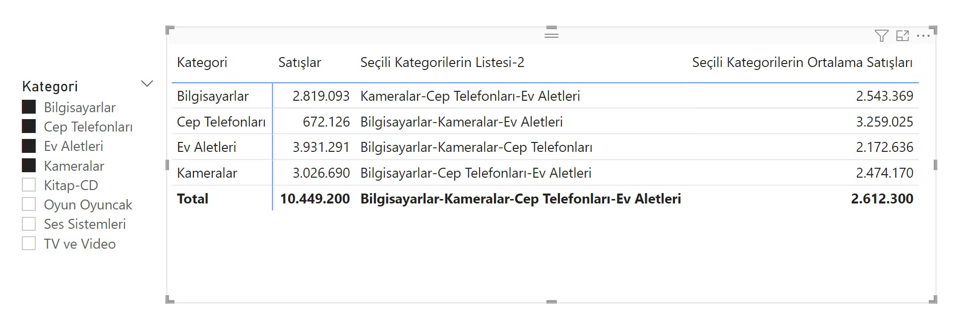
Task: Click Seçili Kategorilerin Ortalama Satışları header
Action: pyautogui.click(x=802, y=63)
